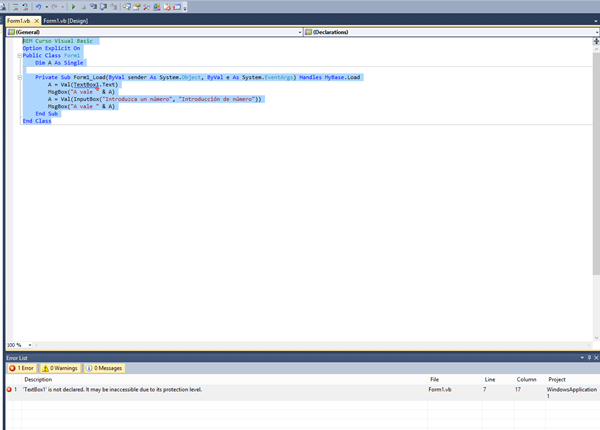This screenshot has width=600, height=430.
Task: Click the 'Dim A As Single' line
Action: point(59,63)
